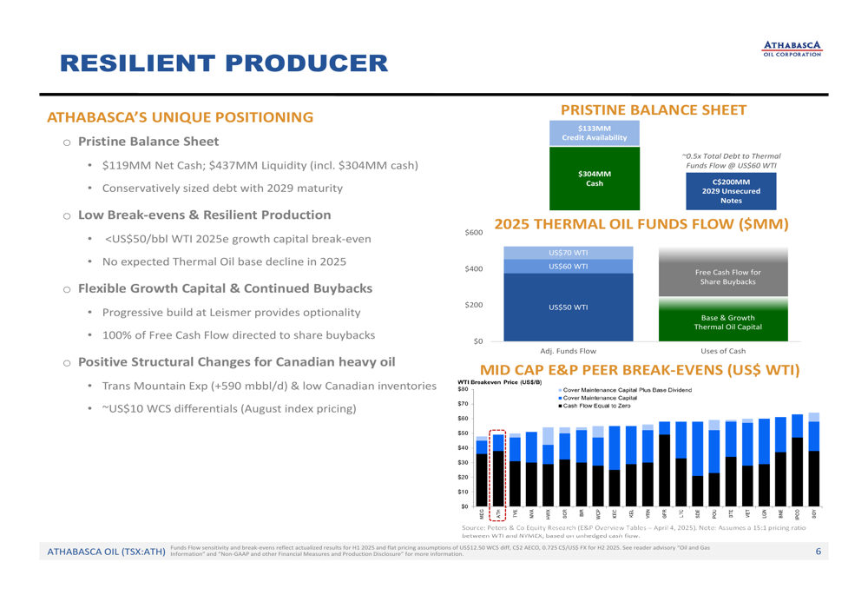Click "100% of Free Cash Flow directed to share buybacks"
The height and width of the screenshot is (595, 868).
click(239, 335)
